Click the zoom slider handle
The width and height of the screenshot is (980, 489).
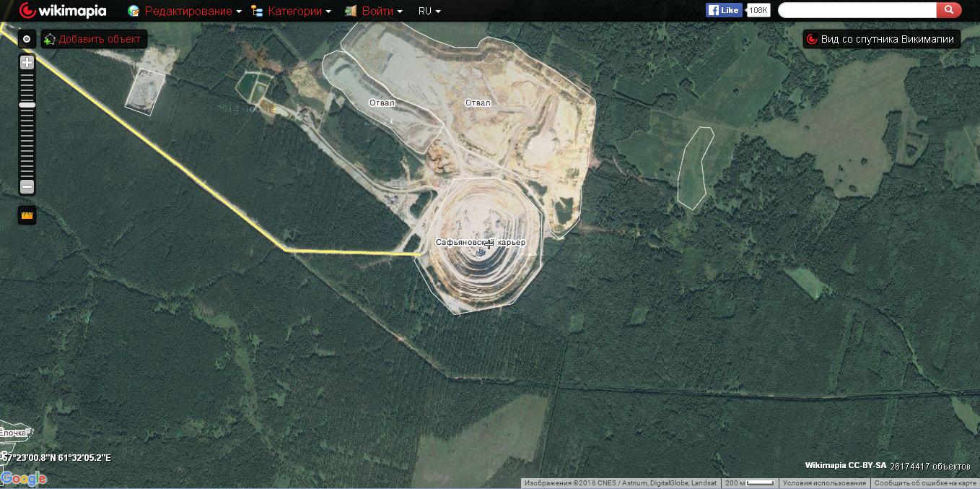(27, 105)
